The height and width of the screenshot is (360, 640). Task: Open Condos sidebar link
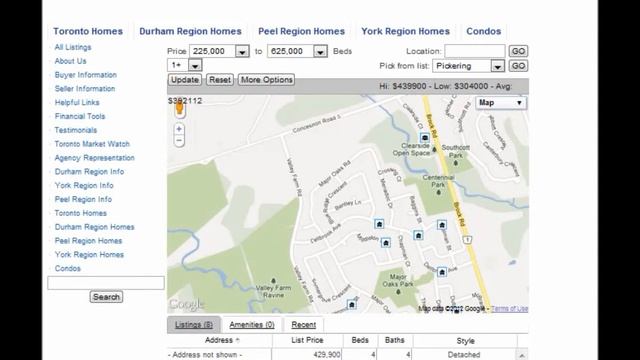(x=68, y=269)
